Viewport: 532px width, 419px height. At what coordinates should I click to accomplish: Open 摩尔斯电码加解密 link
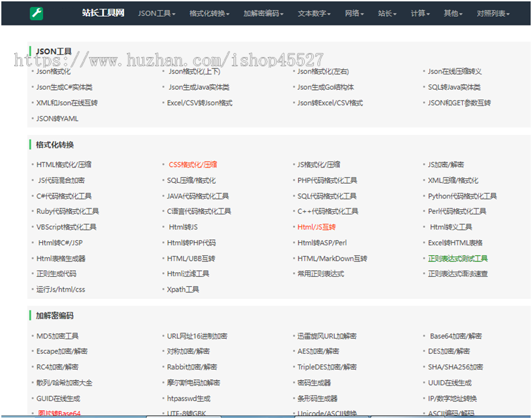193,383
